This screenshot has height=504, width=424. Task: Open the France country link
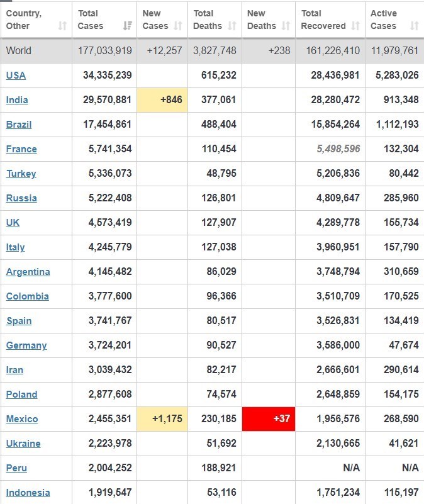pos(21,149)
